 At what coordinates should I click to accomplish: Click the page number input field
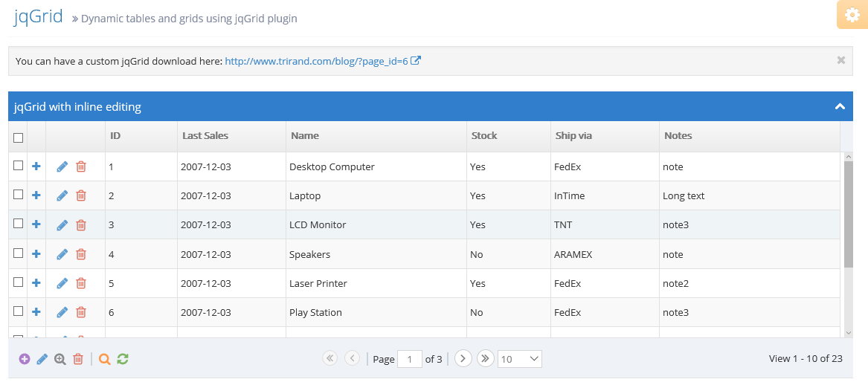(410, 359)
